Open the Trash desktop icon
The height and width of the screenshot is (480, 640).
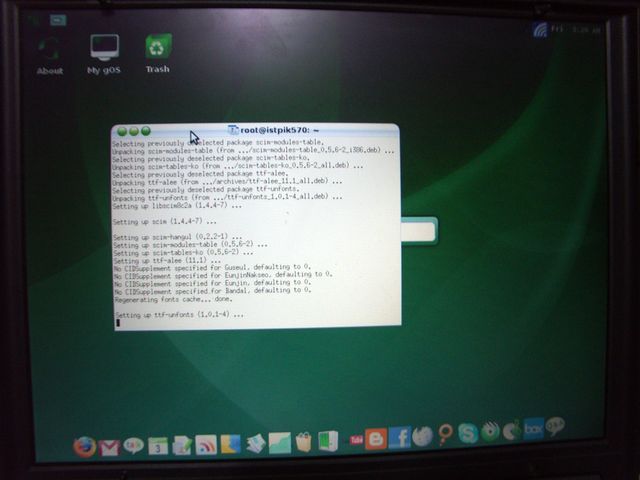click(x=157, y=54)
